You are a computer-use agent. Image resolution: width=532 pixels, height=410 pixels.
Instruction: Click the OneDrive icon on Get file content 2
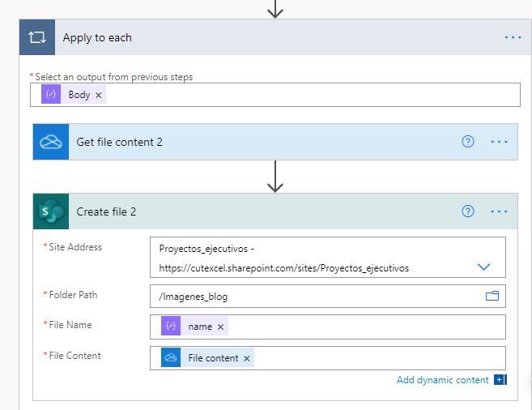[x=51, y=142]
